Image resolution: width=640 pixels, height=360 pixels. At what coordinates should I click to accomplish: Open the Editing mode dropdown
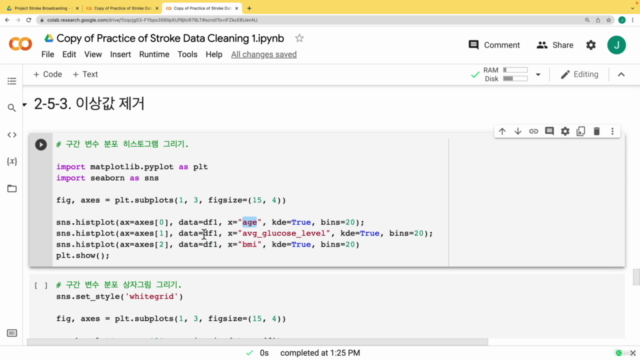coord(580,74)
